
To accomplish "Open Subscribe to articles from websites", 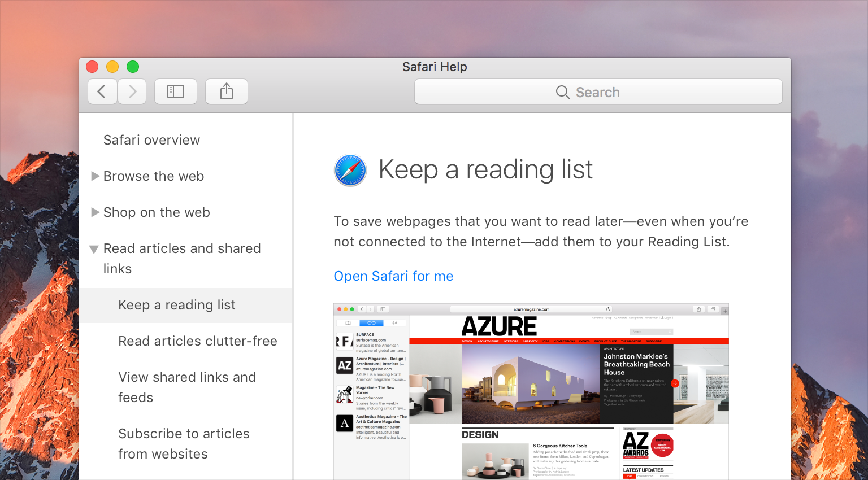I will click(x=184, y=444).
